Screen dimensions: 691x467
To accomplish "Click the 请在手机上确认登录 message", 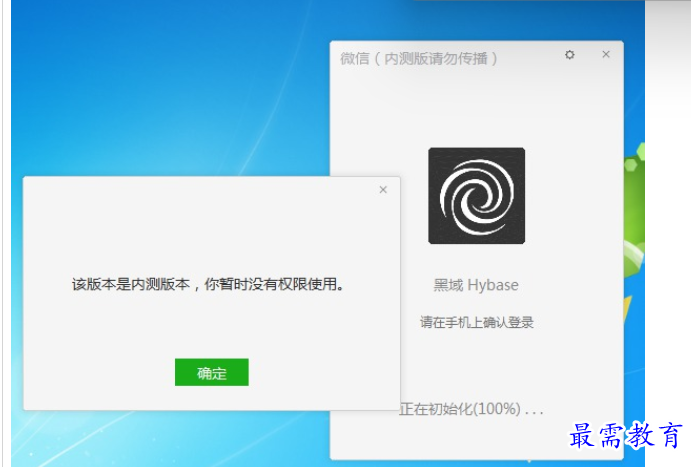I will [x=476, y=322].
